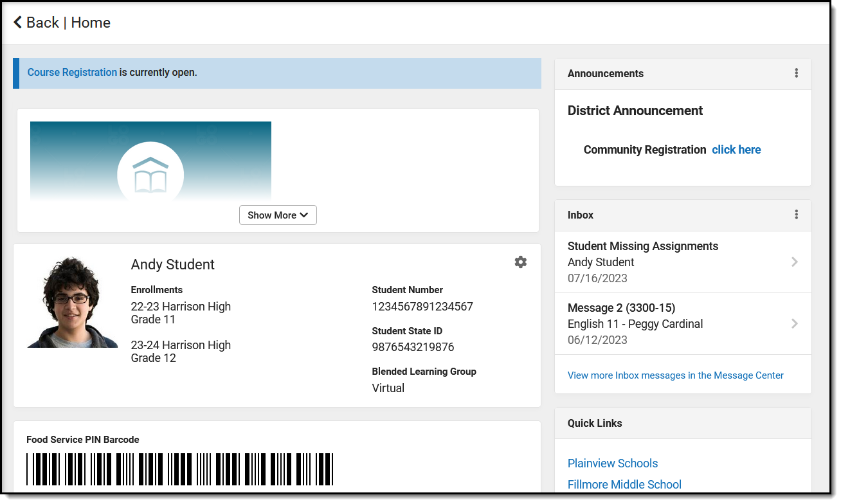
Task: Select Message 2 (3300-15) inbox title
Action: point(621,308)
